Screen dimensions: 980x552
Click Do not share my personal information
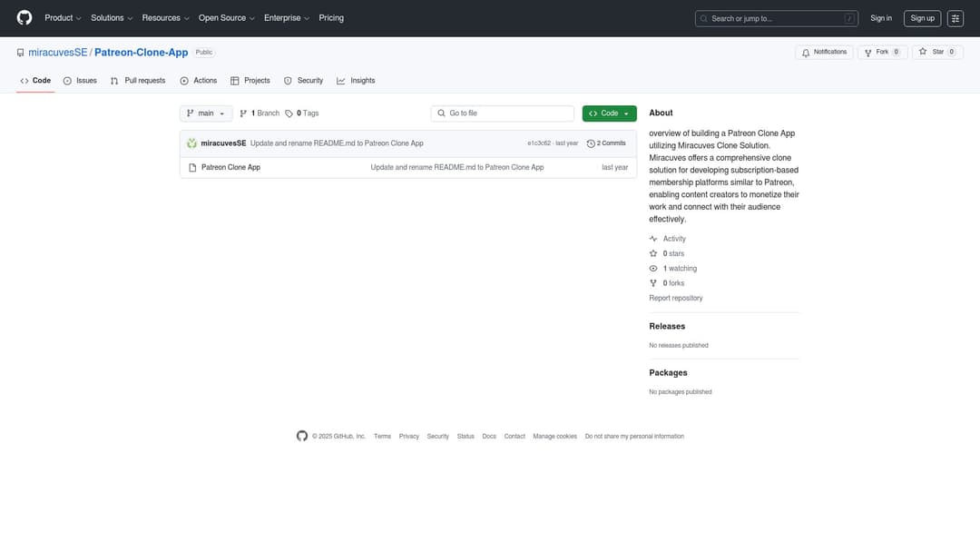(634, 437)
